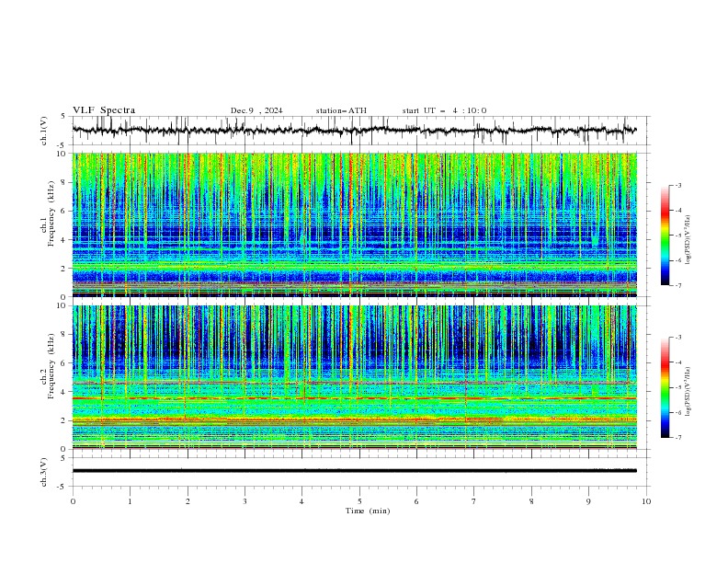Click the "1" tick on the Time axis
Viewport: 728px width, 563px height.
[130, 501]
